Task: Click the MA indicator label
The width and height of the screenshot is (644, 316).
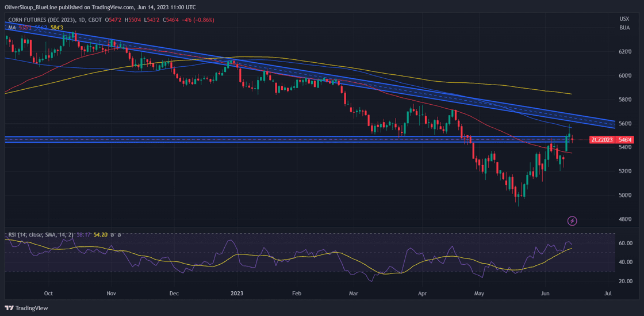Action: coord(11,28)
